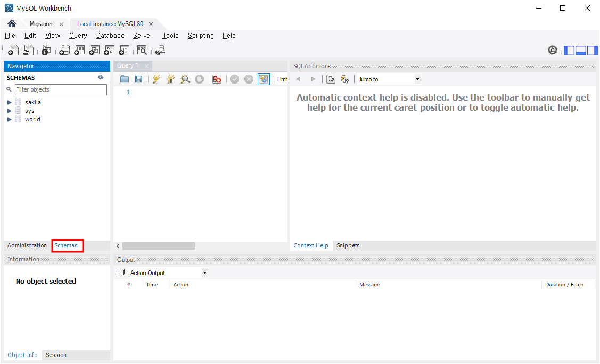The image size is (600, 364).
Task: Open the Query menu
Action: [78, 36]
